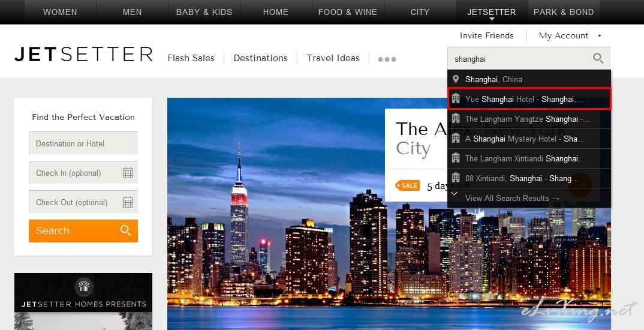Open the Check Out calendar icon
The width and height of the screenshot is (644, 330).
tap(128, 202)
